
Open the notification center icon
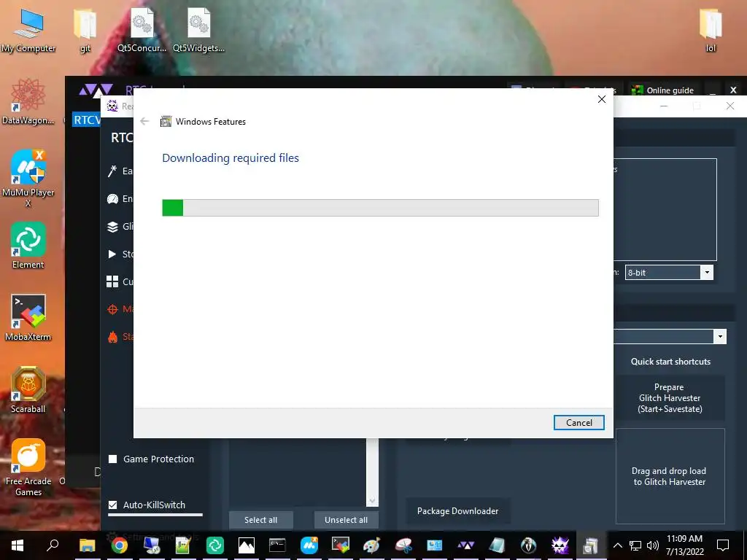(x=723, y=545)
